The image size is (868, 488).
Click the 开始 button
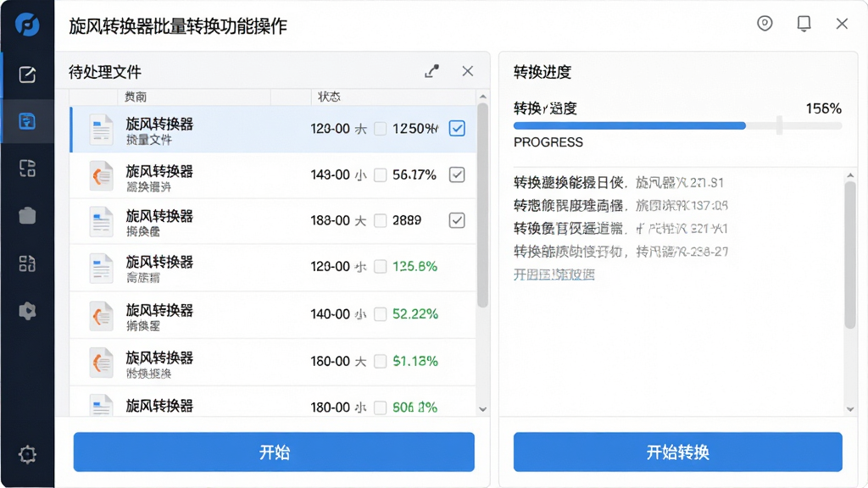click(x=274, y=452)
